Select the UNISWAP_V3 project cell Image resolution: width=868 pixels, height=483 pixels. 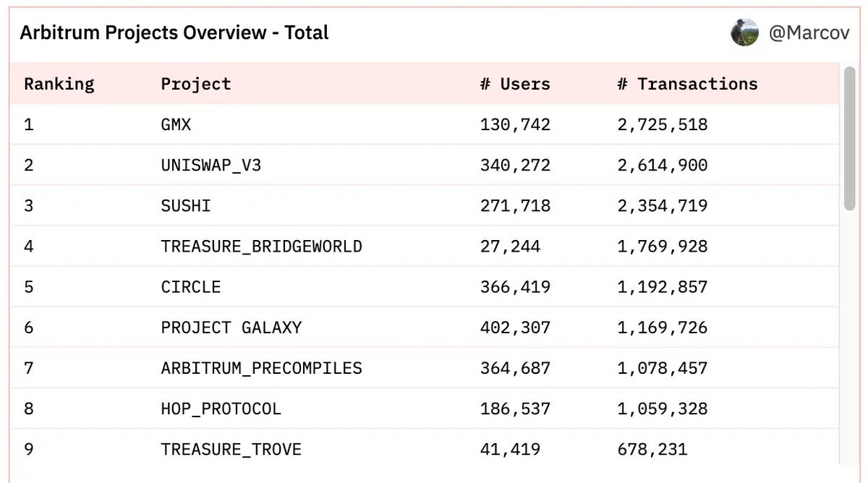211,166
